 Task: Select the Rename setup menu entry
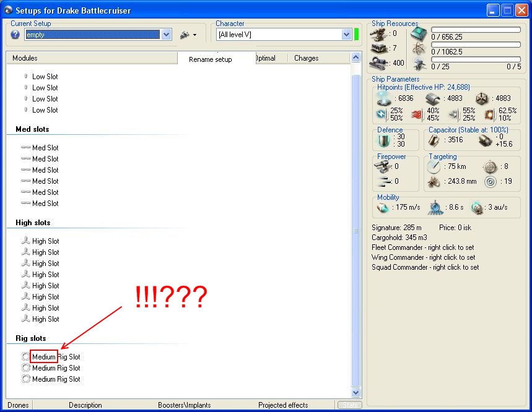tap(211, 59)
